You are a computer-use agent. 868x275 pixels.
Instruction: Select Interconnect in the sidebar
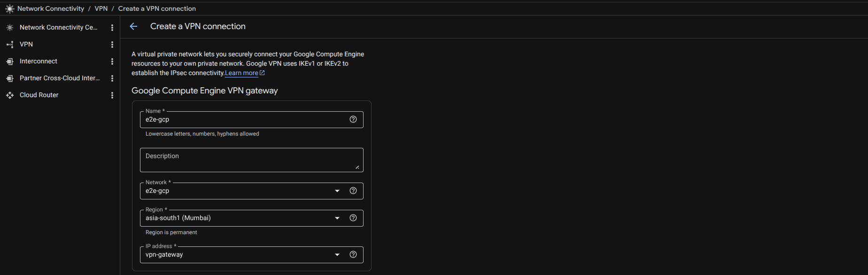39,61
